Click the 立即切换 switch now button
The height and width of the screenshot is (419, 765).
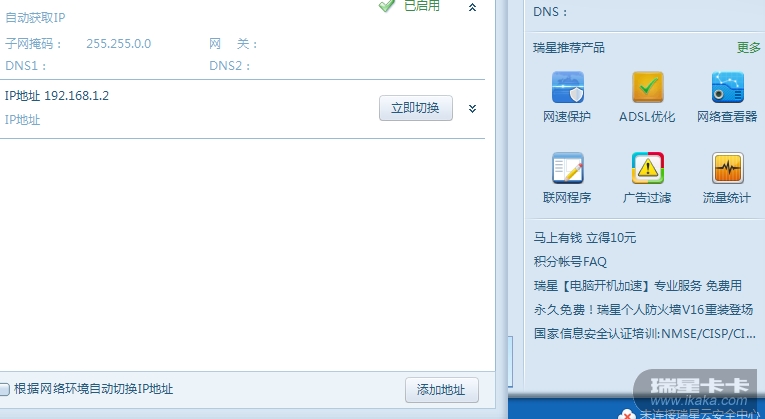click(416, 108)
